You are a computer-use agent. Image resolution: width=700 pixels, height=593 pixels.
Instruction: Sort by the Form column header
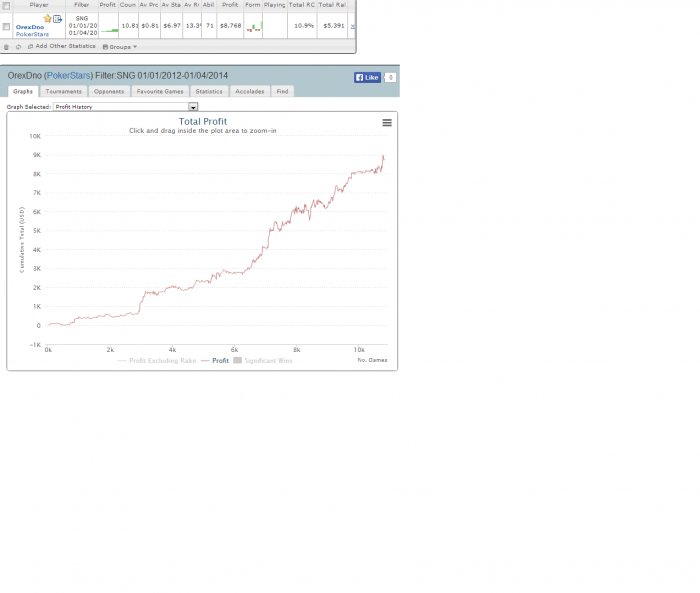click(253, 4)
